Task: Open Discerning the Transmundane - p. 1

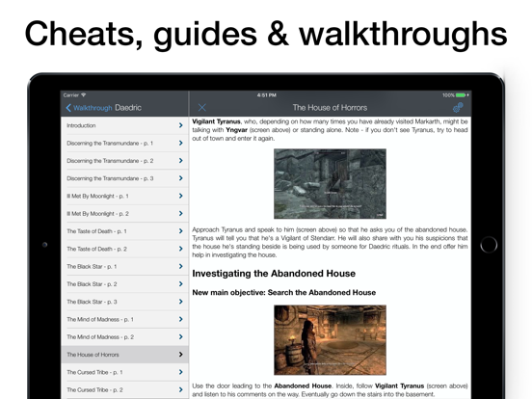Action: (x=125, y=144)
